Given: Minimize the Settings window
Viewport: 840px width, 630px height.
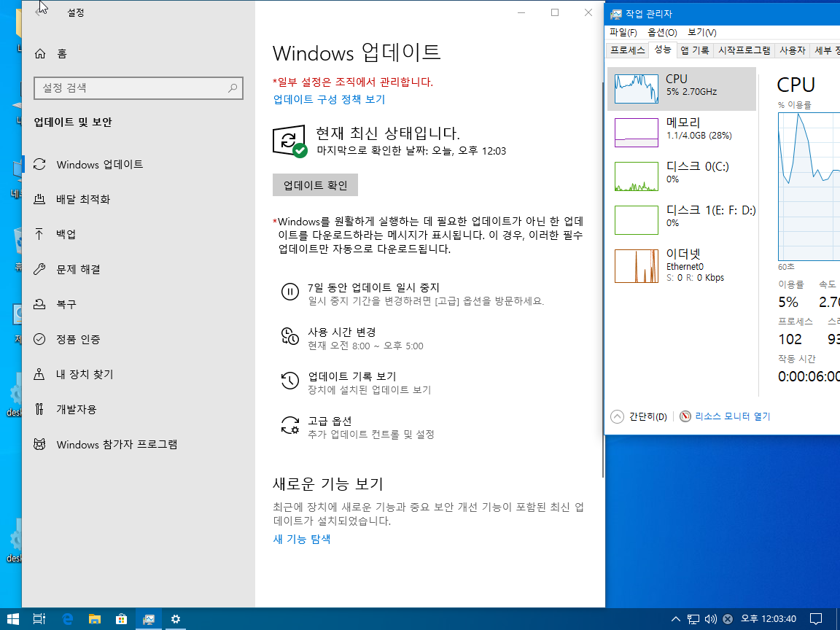Looking at the screenshot, I should [x=522, y=12].
